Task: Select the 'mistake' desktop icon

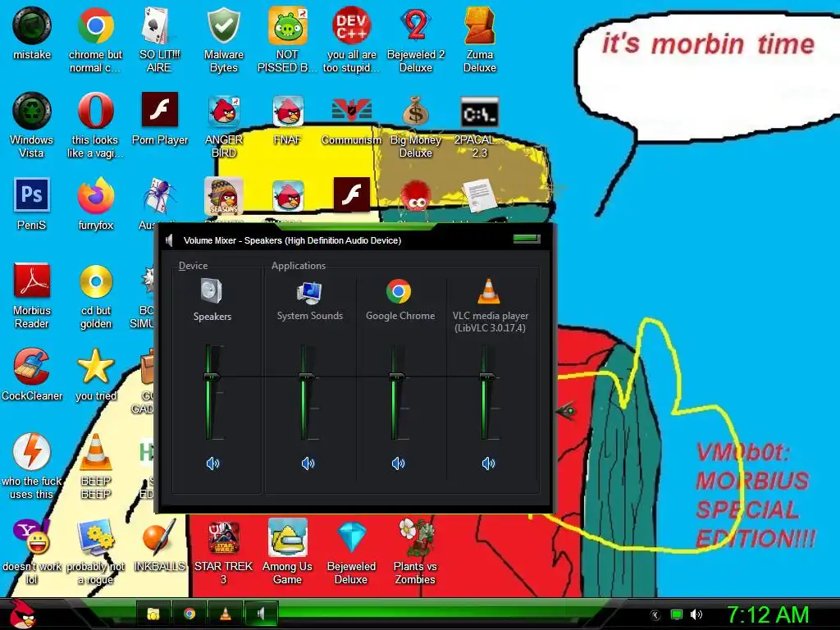Action: [x=32, y=33]
